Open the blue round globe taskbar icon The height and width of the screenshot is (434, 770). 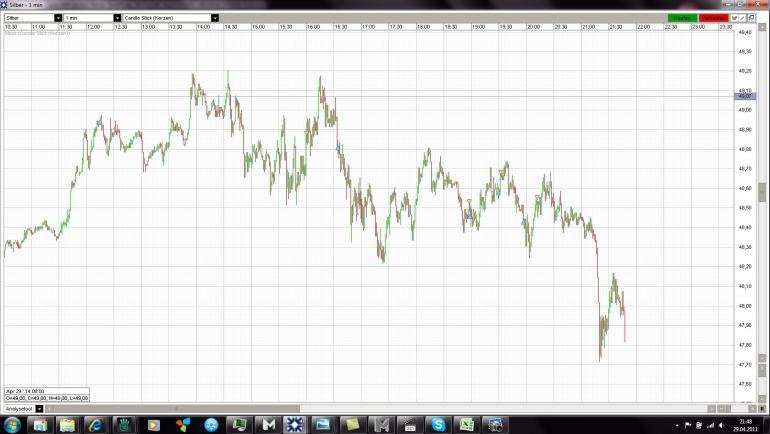click(x=211, y=425)
